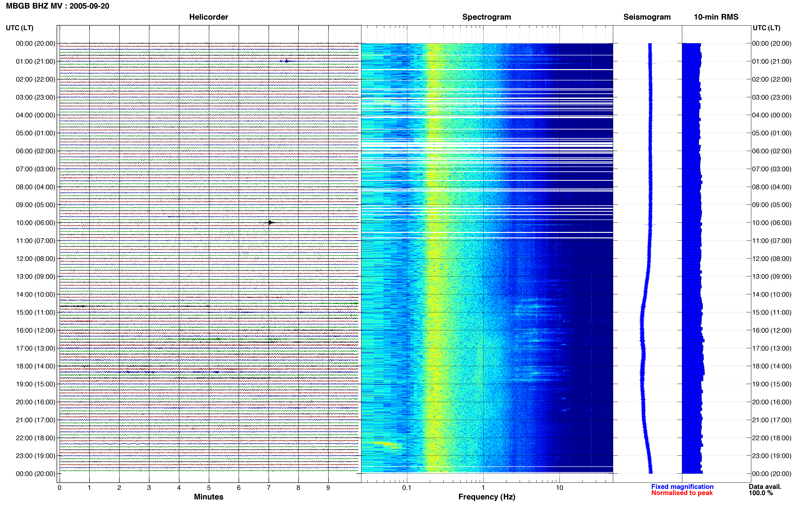
Task: Click RMS-side time label "20:00 (16:00)"
Action: pos(772,402)
